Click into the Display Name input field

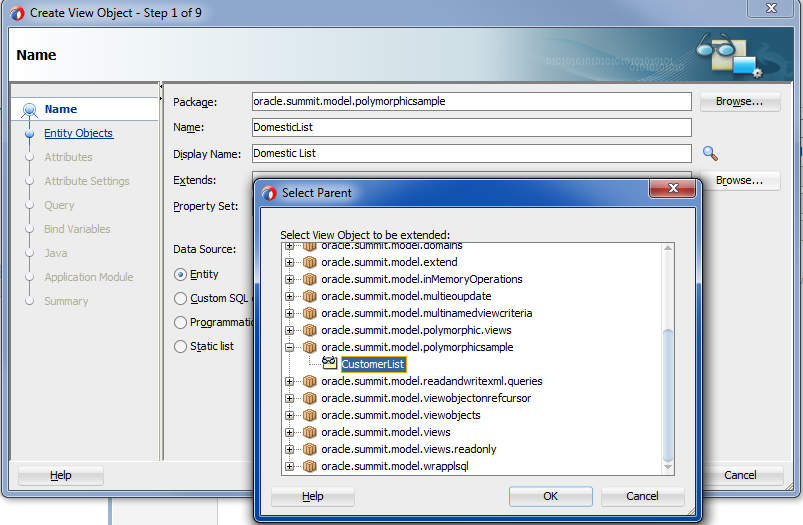coord(472,154)
